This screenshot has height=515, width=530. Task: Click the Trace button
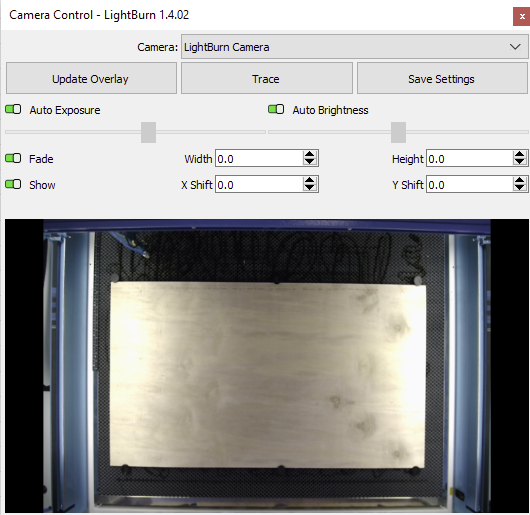[x=267, y=78]
